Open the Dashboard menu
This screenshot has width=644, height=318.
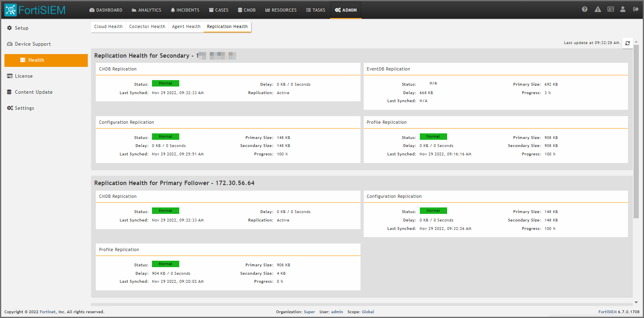106,10
